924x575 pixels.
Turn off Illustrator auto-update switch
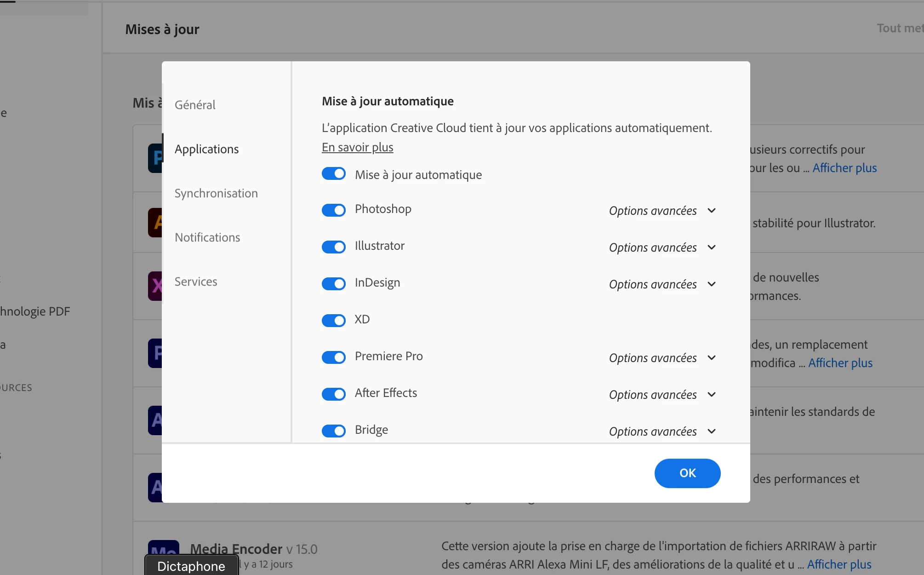334,247
